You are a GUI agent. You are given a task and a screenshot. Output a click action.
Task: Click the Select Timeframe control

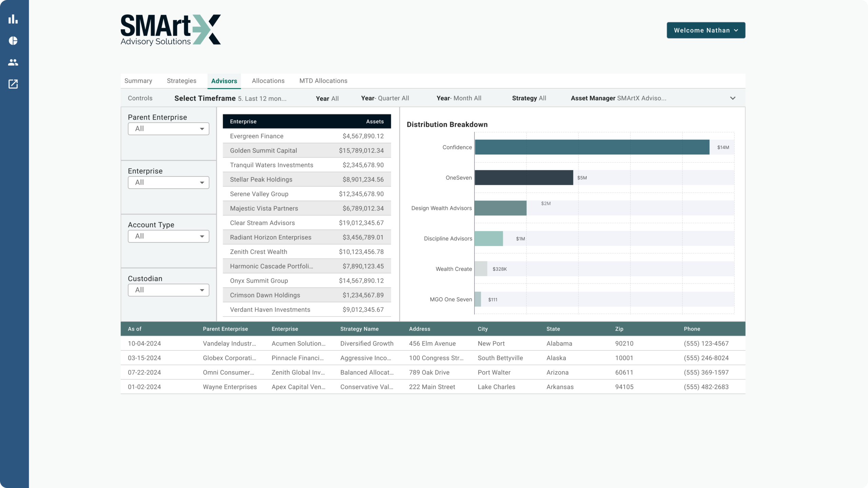pos(230,98)
